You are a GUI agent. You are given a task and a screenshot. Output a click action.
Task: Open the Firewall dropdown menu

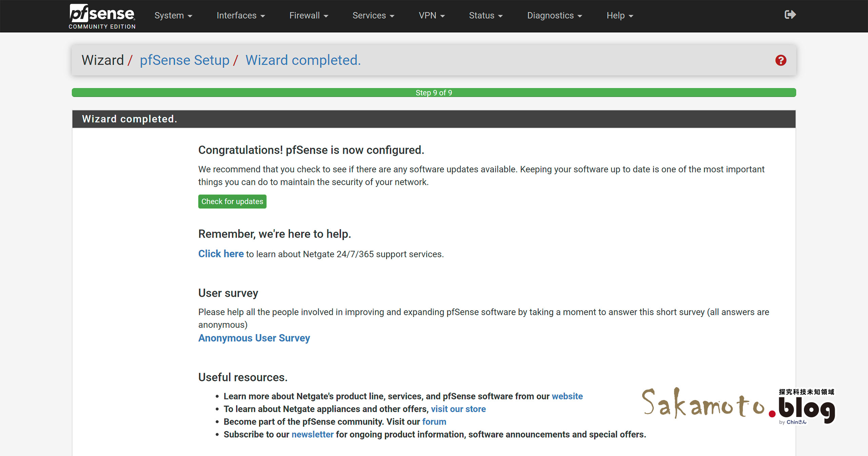(309, 16)
